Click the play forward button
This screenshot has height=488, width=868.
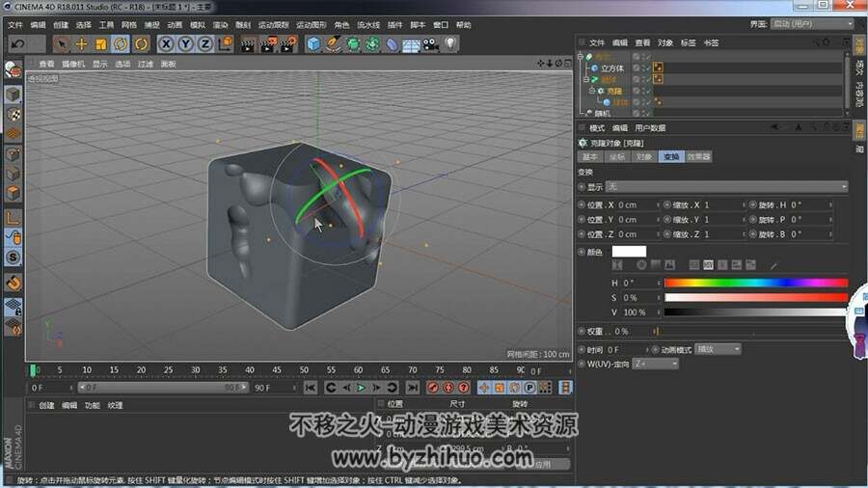click(361, 388)
